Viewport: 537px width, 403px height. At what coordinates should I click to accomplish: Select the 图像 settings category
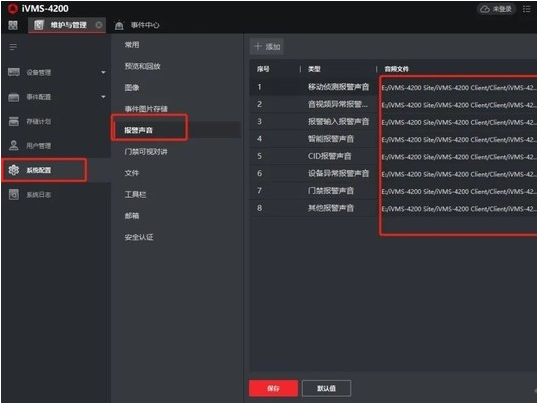click(x=132, y=88)
